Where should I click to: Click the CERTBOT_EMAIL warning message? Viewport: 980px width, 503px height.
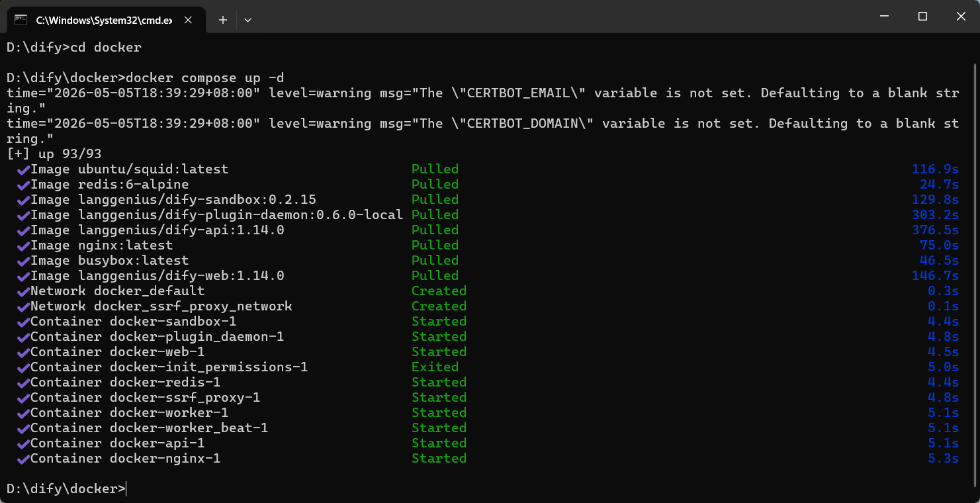[483, 101]
